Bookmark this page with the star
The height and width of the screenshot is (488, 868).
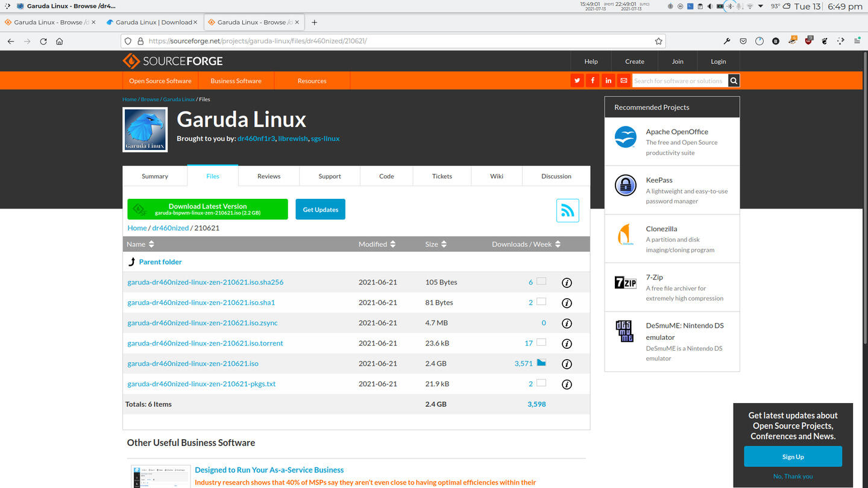659,42
